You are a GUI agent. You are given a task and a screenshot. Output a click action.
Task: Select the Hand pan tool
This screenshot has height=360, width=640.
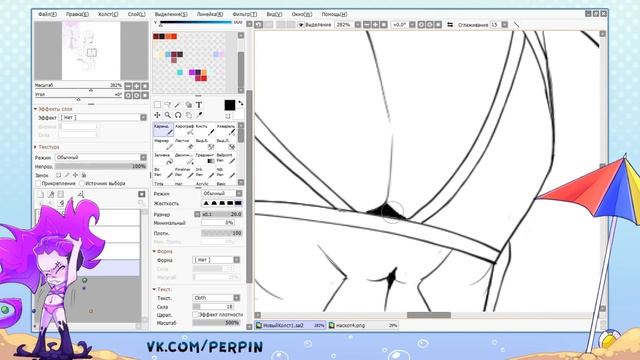point(188,115)
